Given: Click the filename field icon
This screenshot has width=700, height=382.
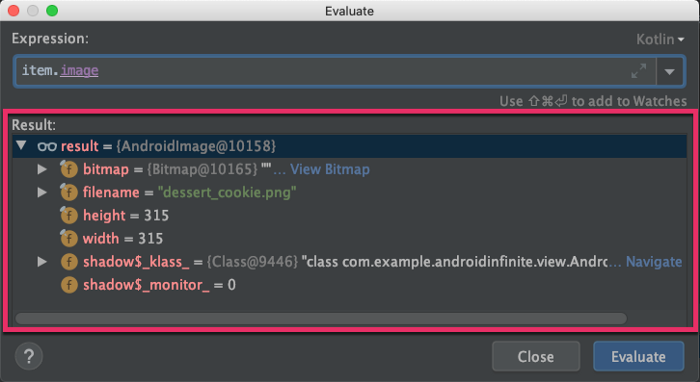Looking at the screenshot, I should tap(69, 192).
